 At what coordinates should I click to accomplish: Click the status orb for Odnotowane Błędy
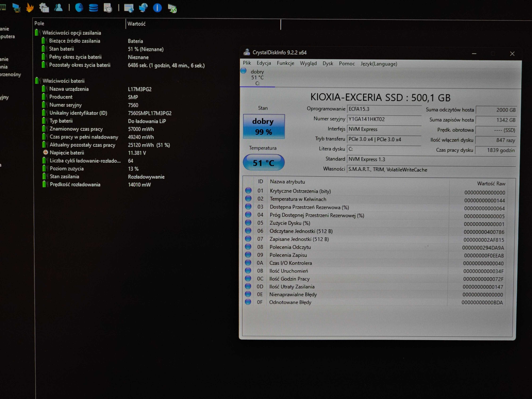coord(248,302)
